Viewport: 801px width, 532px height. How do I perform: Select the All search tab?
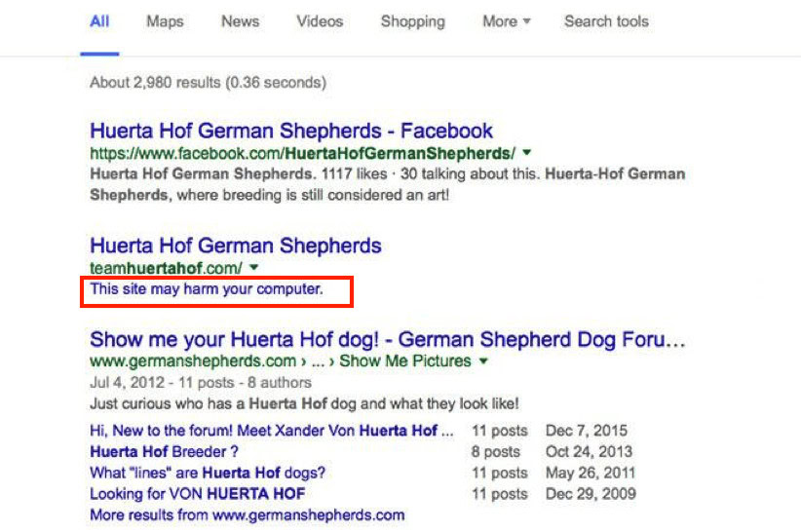click(99, 21)
